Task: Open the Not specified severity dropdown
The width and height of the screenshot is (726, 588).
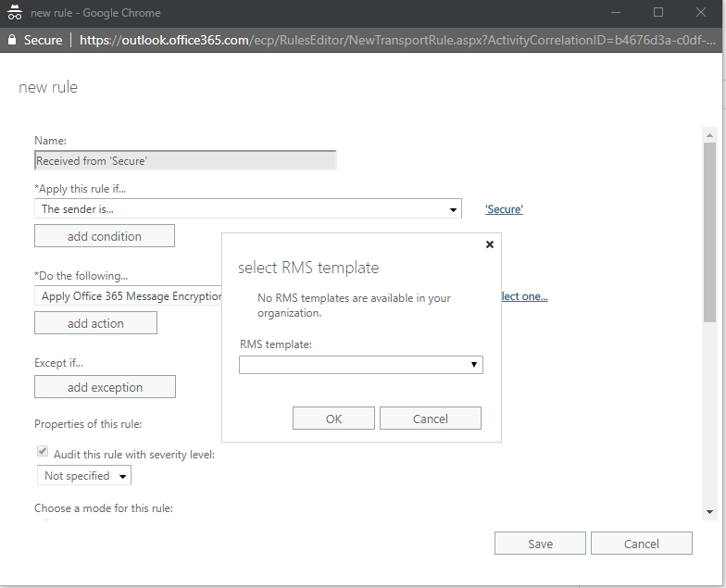Action: coord(83,476)
